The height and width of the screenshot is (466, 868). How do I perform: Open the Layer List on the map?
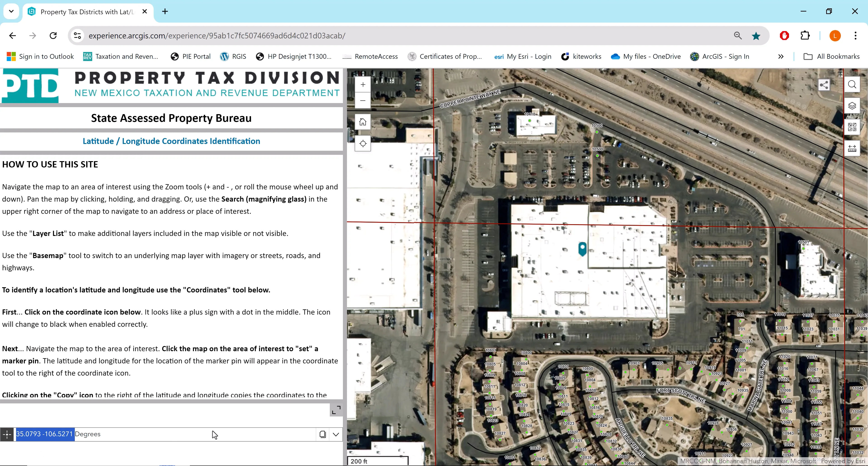click(852, 106)
